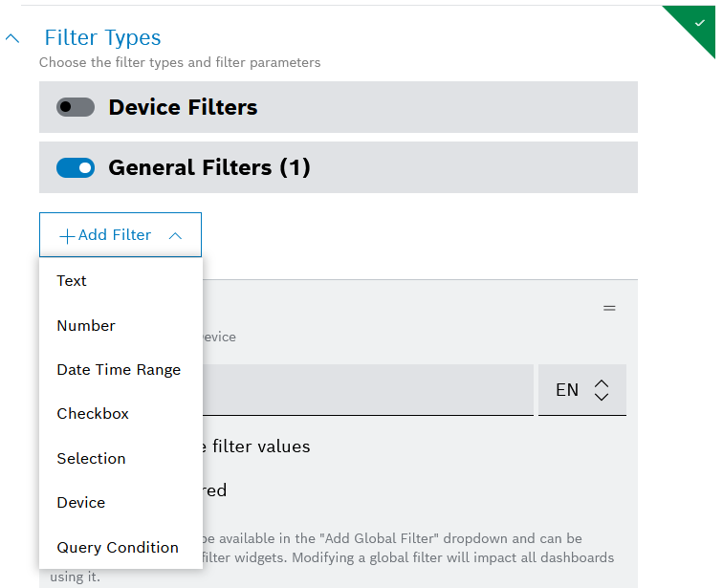Select Number filter type

click(x=86, y=326)
